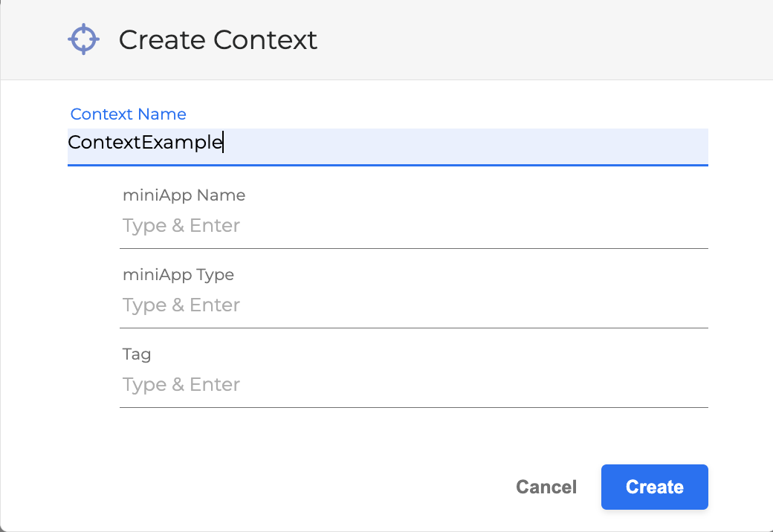Click the Context Name label
Image resolution: width=773 pixels, height=532 pixels.
pyautogui.click(x=128, y=114)
